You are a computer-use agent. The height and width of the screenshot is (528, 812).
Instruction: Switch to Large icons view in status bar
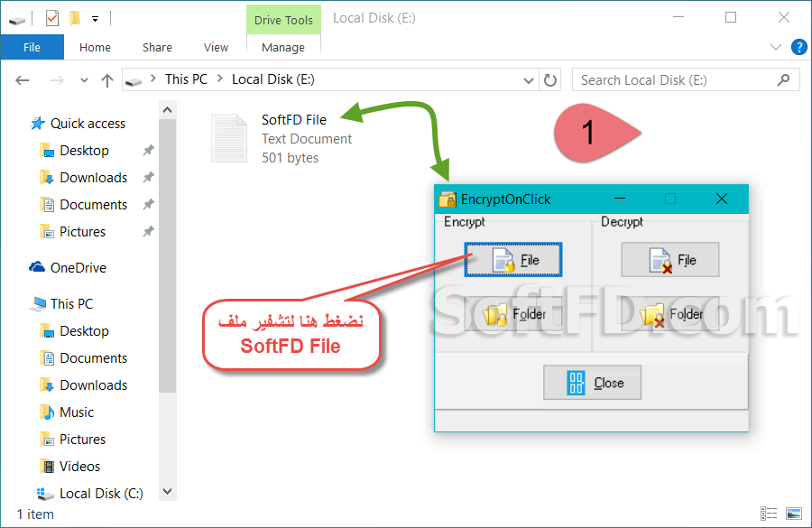coord(794,514)
